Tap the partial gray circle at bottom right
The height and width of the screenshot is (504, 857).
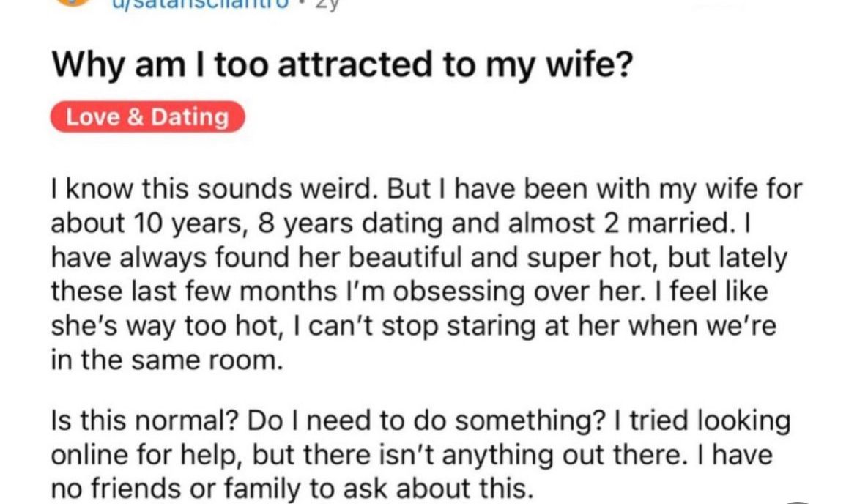[798, 502]
